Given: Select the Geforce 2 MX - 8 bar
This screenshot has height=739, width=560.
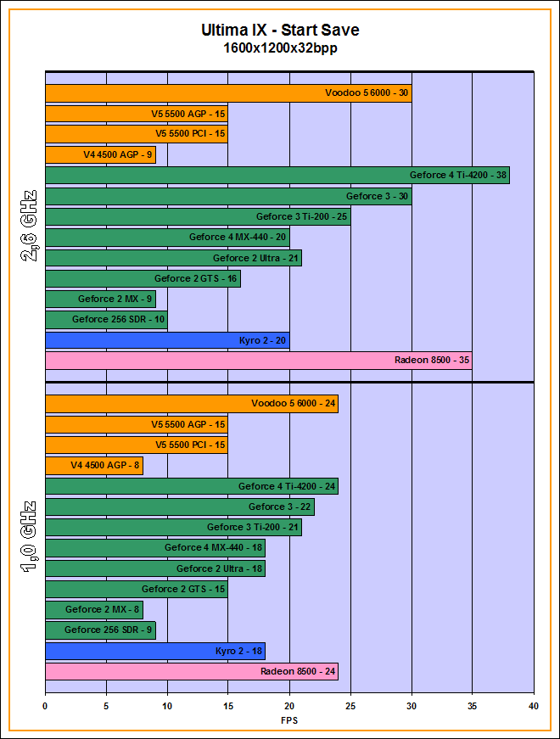Looking at the screenshot, I should (93, 609).
